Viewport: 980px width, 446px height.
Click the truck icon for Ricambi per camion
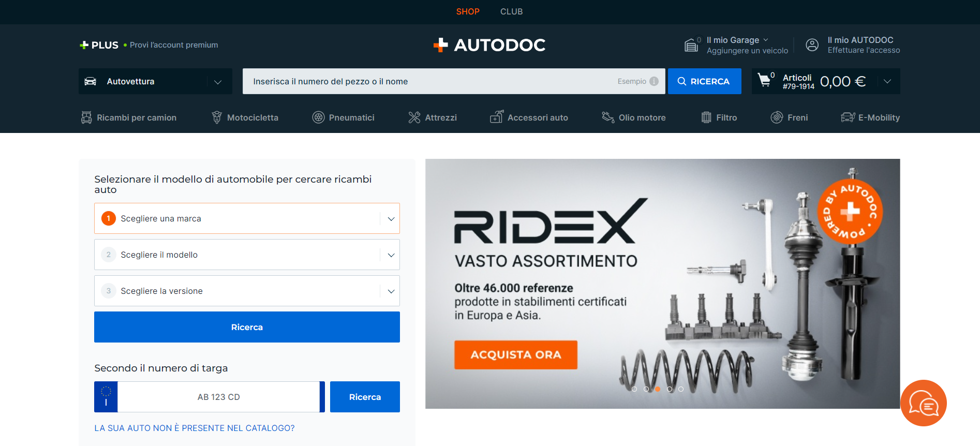click(86, 117)
